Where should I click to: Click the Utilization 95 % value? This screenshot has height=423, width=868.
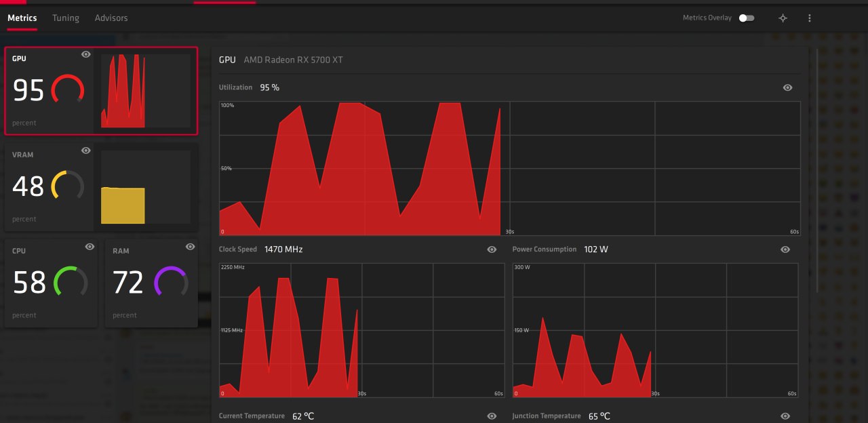[x=269, y=87]
